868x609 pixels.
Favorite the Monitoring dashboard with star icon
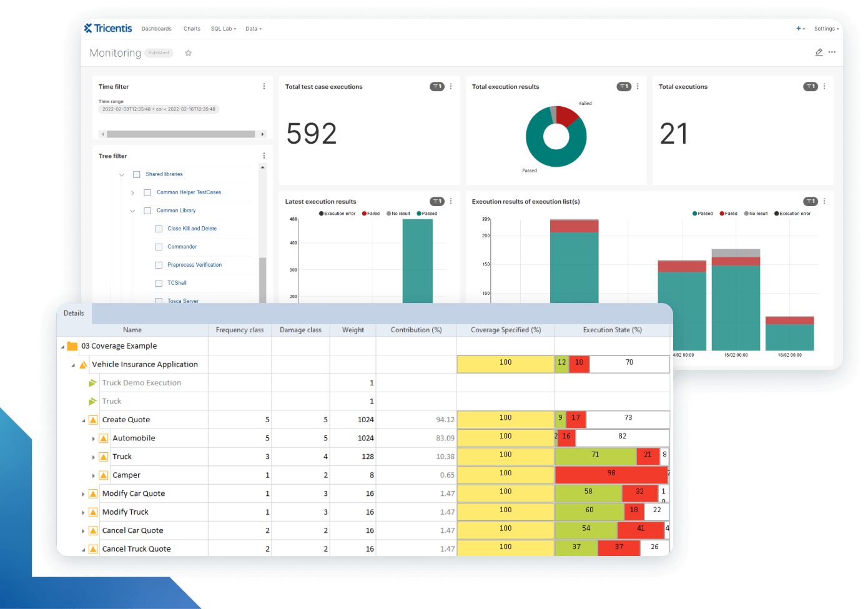coord(188,53)
